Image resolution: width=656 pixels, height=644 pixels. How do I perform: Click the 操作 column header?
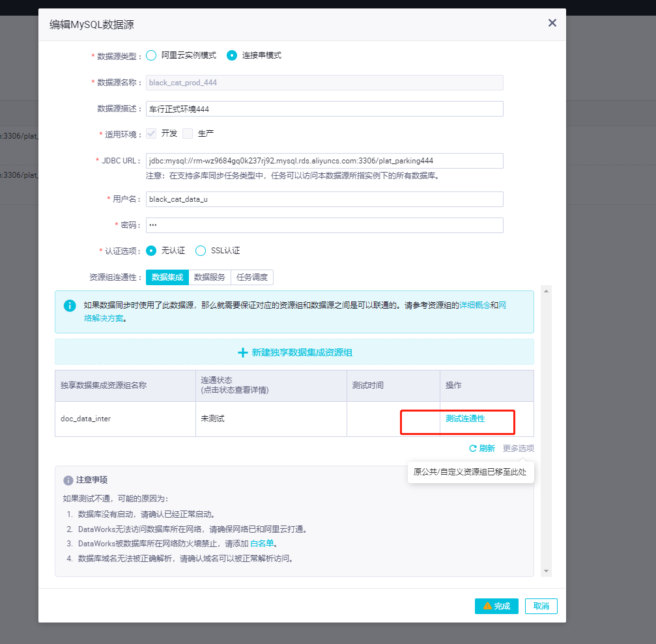[487, 385]
